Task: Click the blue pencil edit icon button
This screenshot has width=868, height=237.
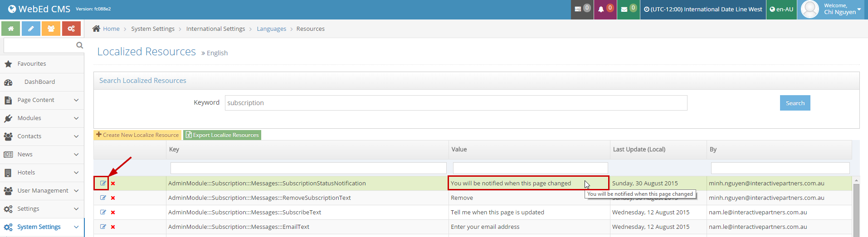Action: click(31, 29)
